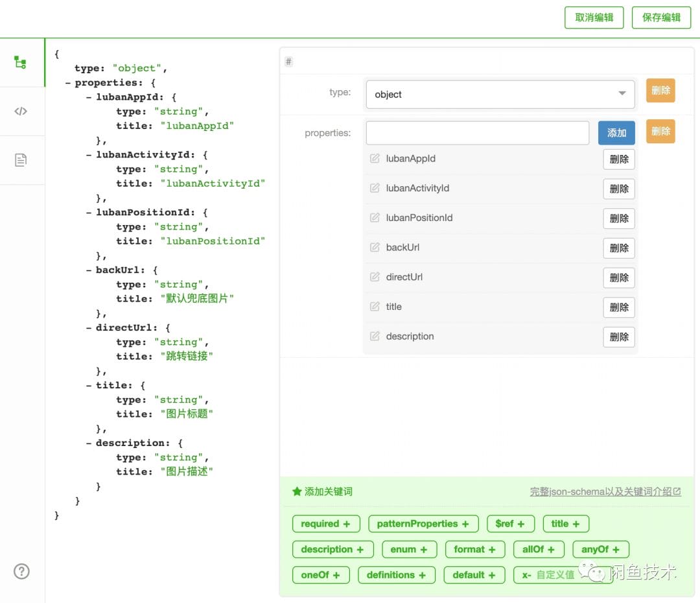
Task: Click the help question mark icon
Action: 21,571
